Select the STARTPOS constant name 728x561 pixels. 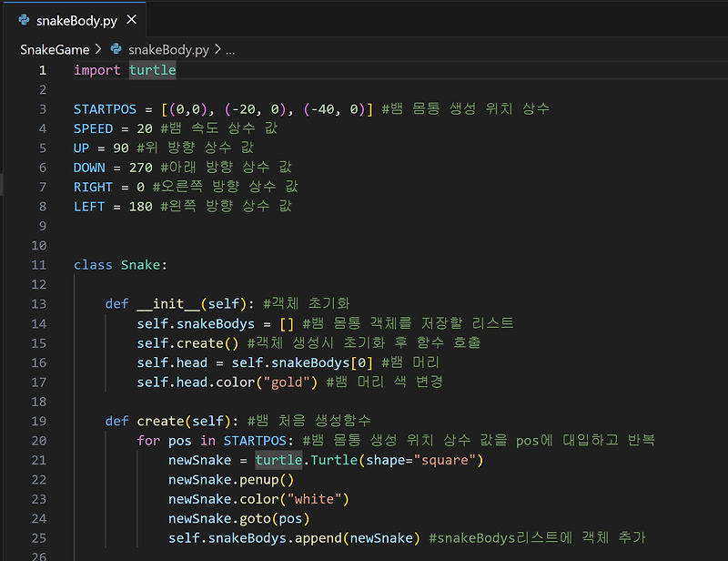pos(104,108)
